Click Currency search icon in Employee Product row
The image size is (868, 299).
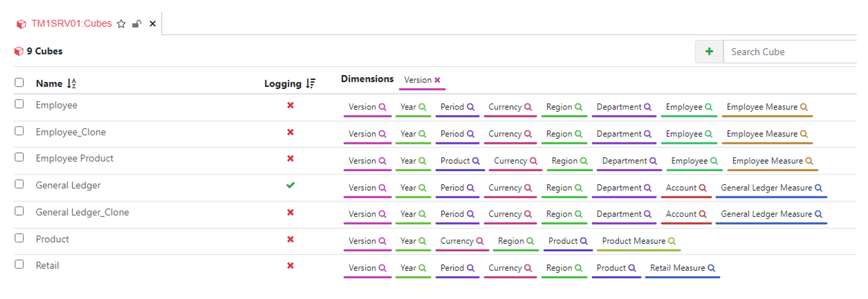[x=533, y=161]
